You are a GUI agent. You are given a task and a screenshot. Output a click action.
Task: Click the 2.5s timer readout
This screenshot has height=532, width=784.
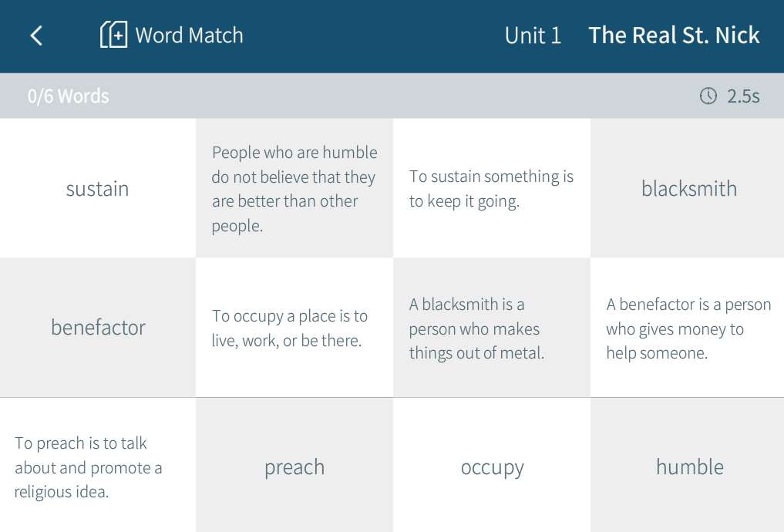(743, 96)
